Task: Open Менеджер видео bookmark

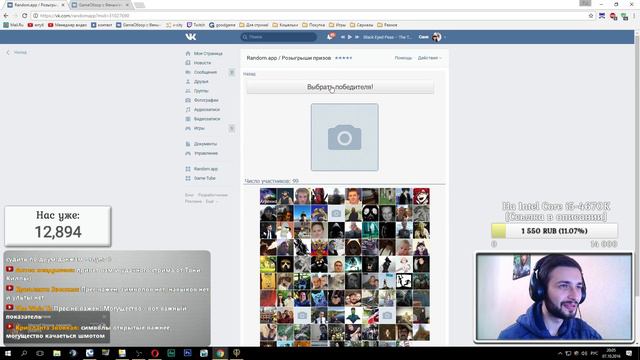Action: coord(67,25)
